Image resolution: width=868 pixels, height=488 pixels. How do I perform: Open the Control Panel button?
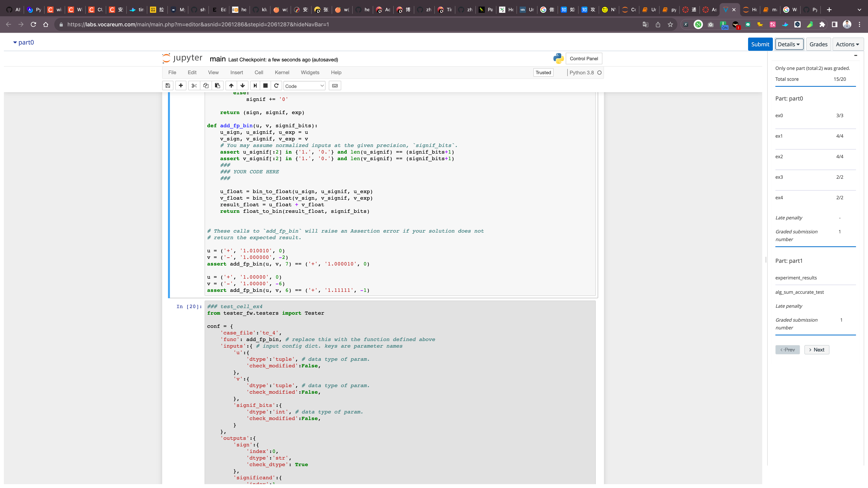click(584, 59)
